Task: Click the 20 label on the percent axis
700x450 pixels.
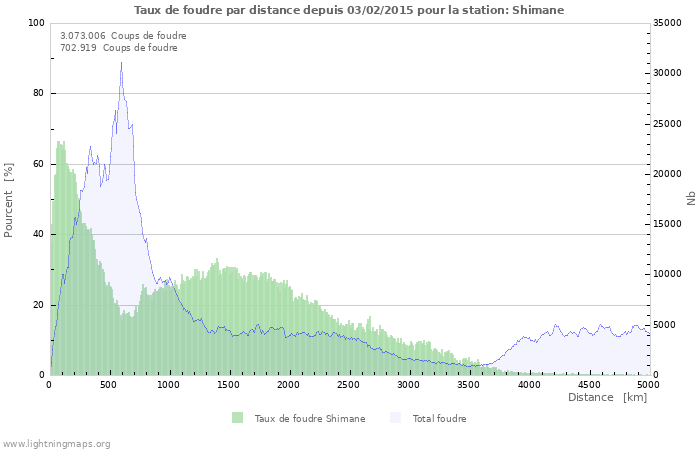Action: tap(39, 305)
